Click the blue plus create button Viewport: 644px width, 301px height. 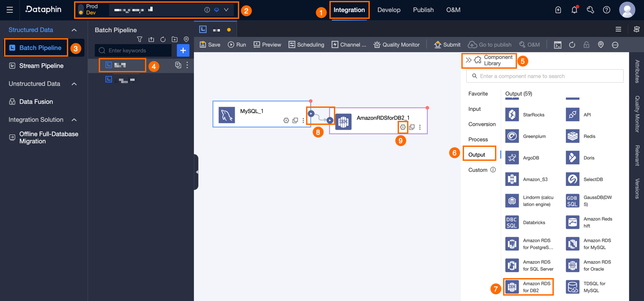pos(183,50)
